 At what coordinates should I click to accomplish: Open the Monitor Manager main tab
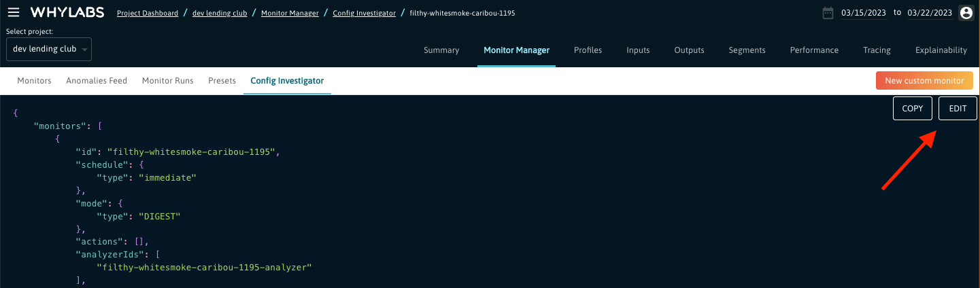[516, 50]
